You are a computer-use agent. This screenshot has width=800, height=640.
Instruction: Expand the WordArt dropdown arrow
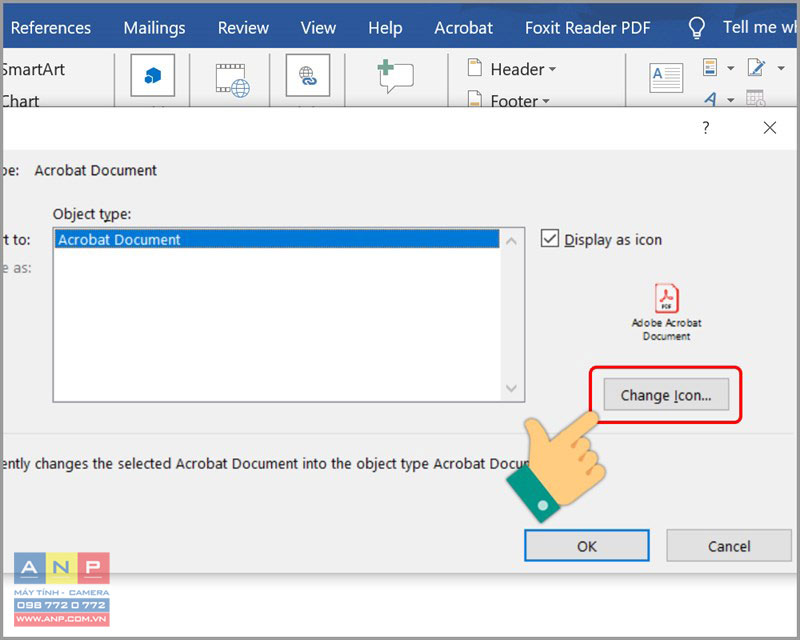731,100
